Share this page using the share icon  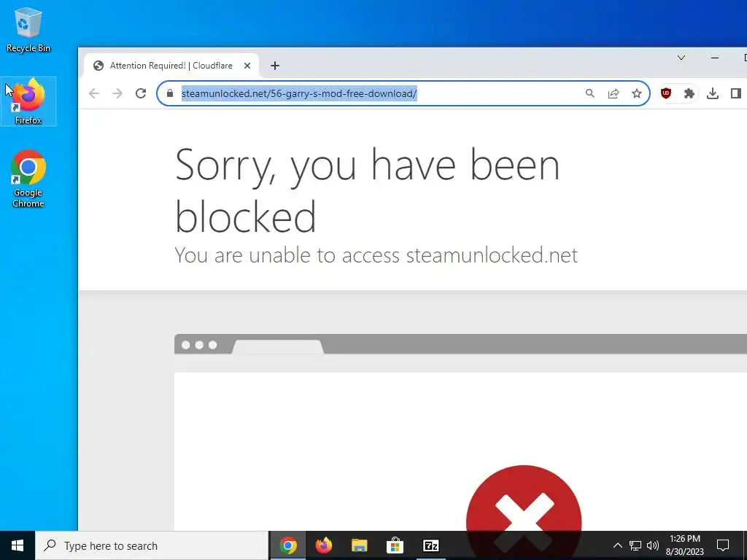[x=614, y=93]
